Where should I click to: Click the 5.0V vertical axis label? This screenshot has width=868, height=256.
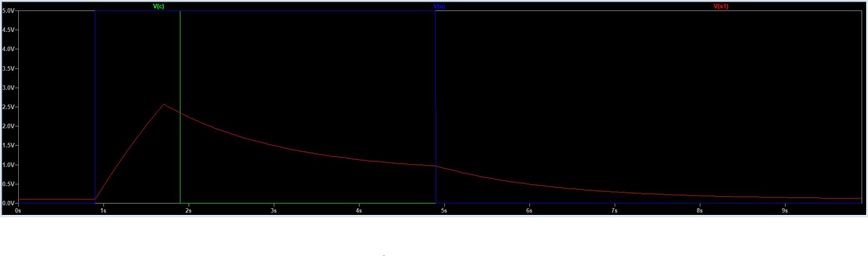8,10
